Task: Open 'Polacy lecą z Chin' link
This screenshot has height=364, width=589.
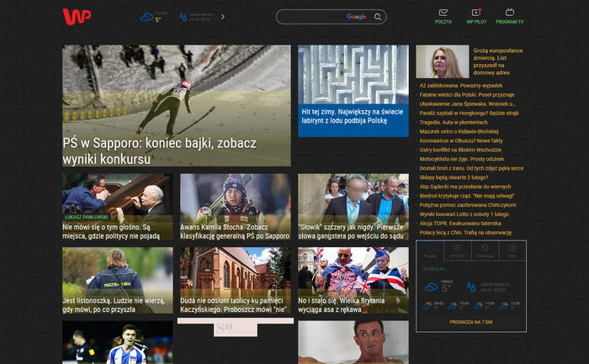Action: coord(465,233)
